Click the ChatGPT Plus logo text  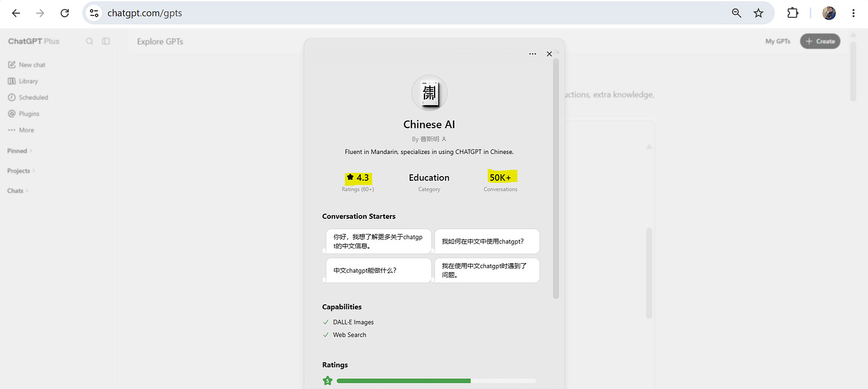point(34,41)
